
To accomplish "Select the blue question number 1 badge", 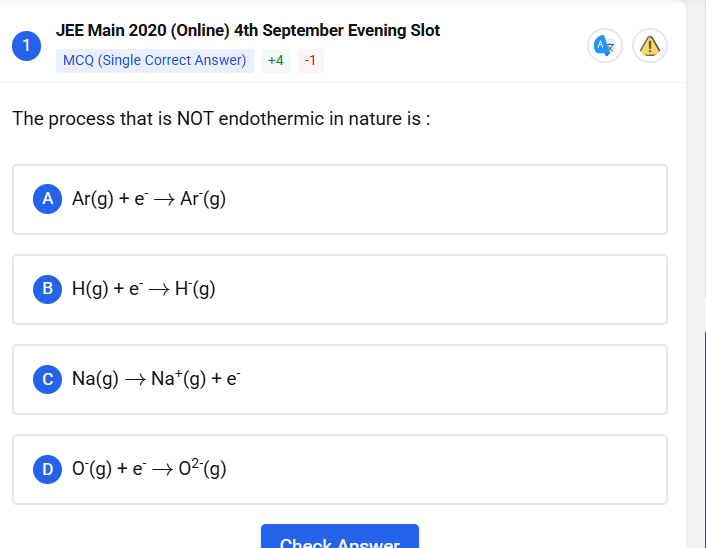I will click(x=27, y=45).
